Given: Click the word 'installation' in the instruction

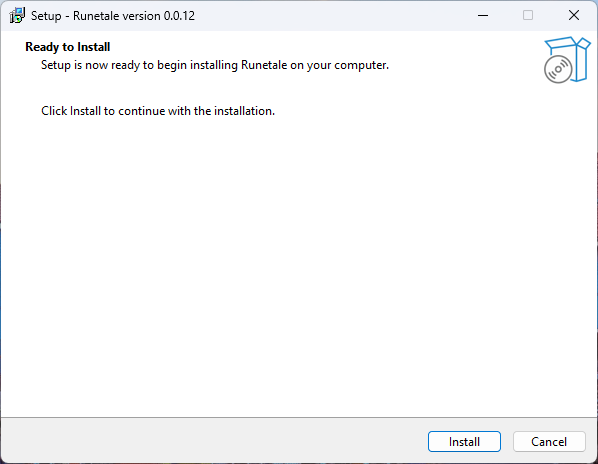Looking at the screenshot, I should (x=243, y=111).
